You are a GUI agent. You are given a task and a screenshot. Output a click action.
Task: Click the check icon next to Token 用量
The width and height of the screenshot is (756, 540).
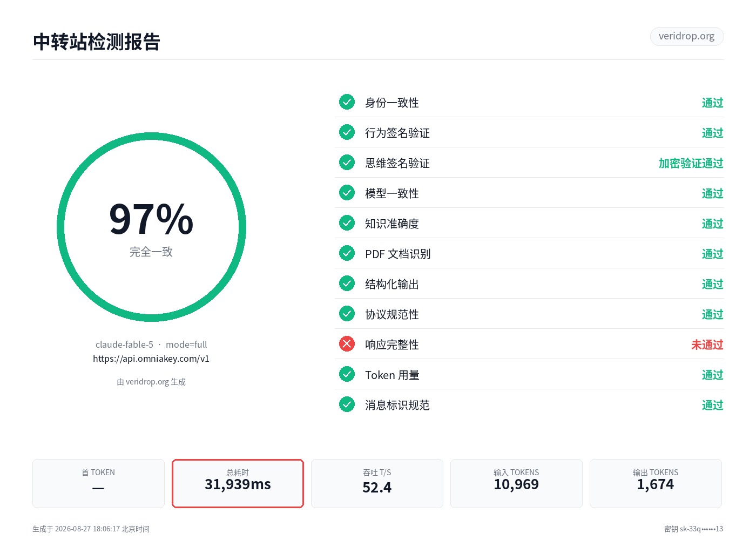pos(347,374)
